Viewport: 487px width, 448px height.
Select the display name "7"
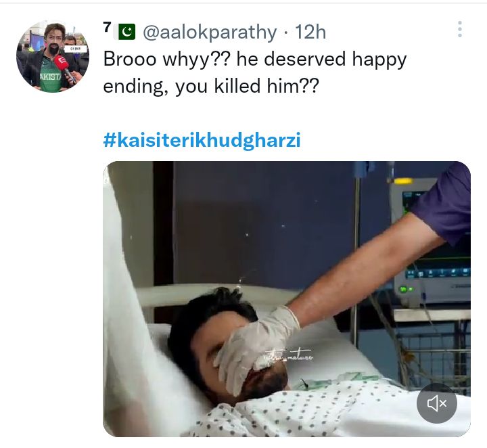click(107, 27)
